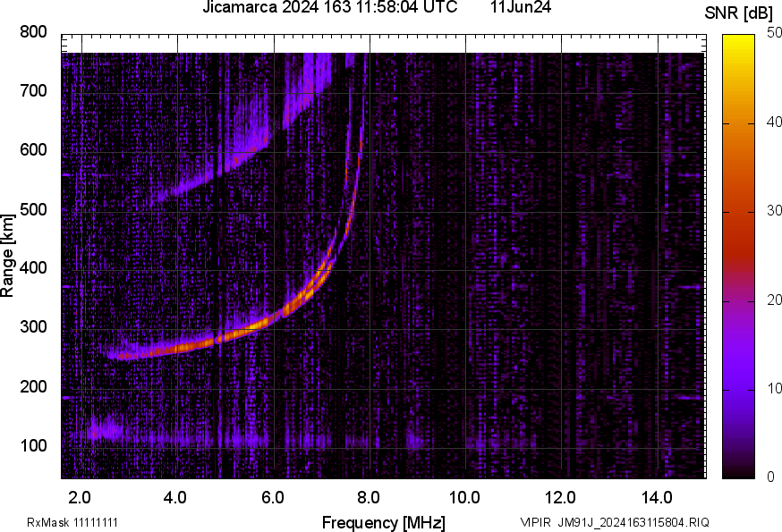Click the y-axis tick label '800'
The width and height of the screenshot is (782, 532).
(x=33, y=32)
